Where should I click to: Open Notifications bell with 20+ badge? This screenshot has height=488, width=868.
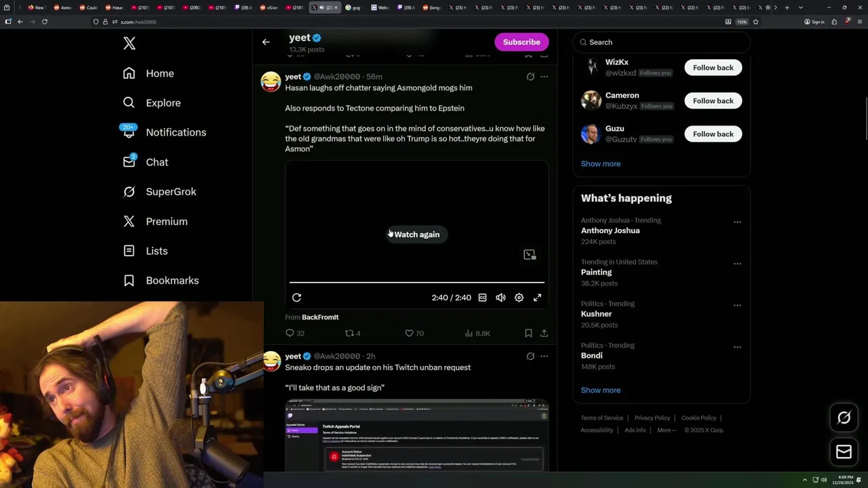coord(129,131)
